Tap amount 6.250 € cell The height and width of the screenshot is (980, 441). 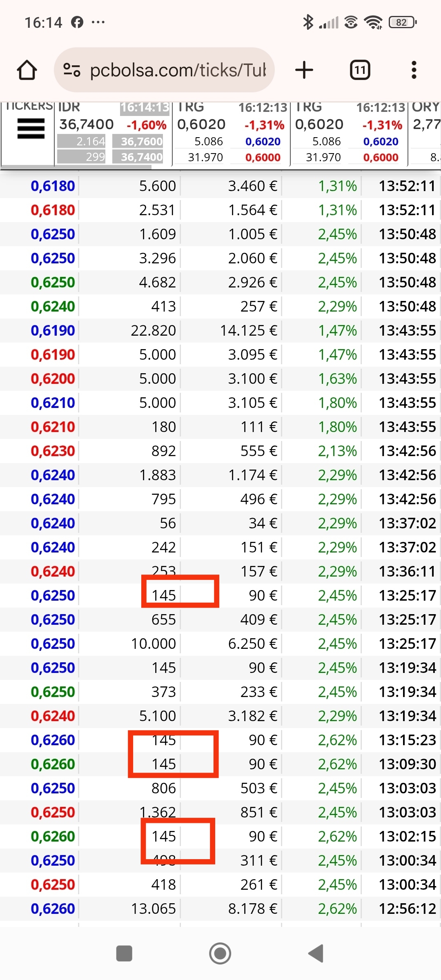click(252, 644)
